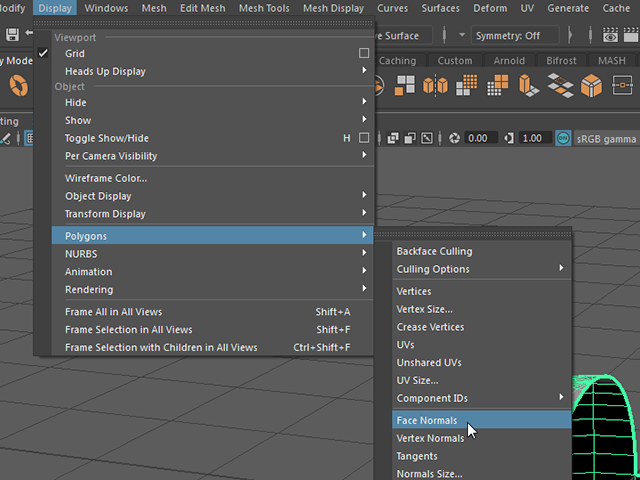This screenshot has width=640, height=480.
Task: Click the Bevel cube shelf icon
Action: point(591,86)
